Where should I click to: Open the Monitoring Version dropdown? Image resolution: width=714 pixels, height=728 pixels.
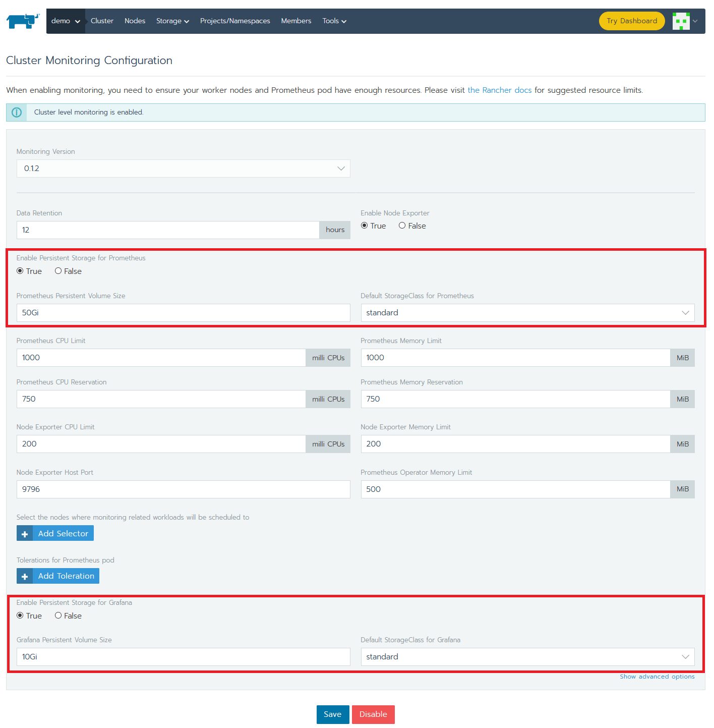point(183,169)
